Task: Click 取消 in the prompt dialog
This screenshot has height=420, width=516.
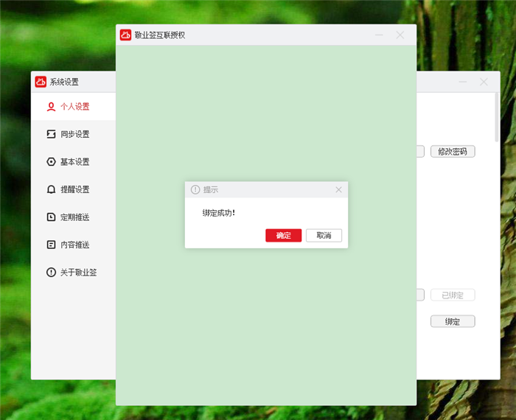Action: (x=324, y=235)
